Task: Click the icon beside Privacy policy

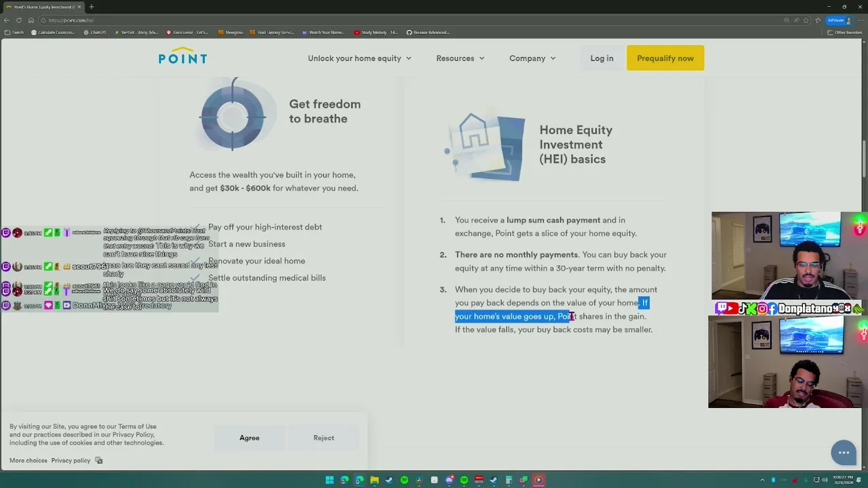Action: [99, 461]
